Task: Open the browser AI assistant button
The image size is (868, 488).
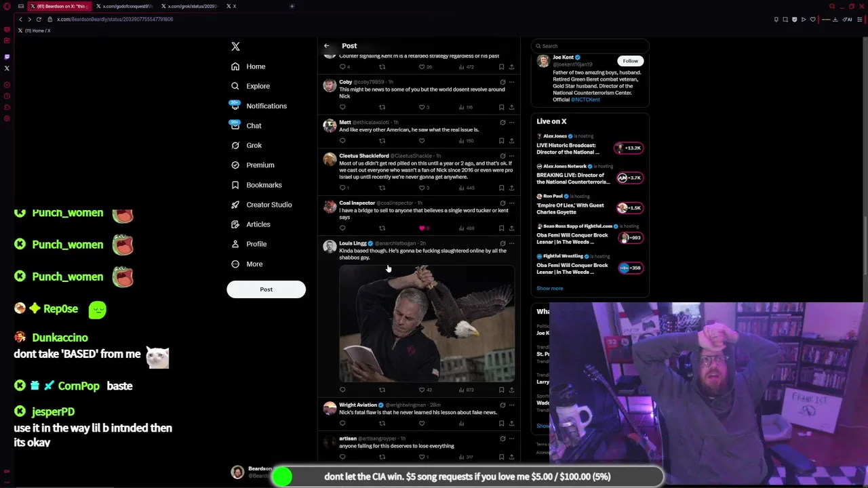Action: (x=847, y=19)
